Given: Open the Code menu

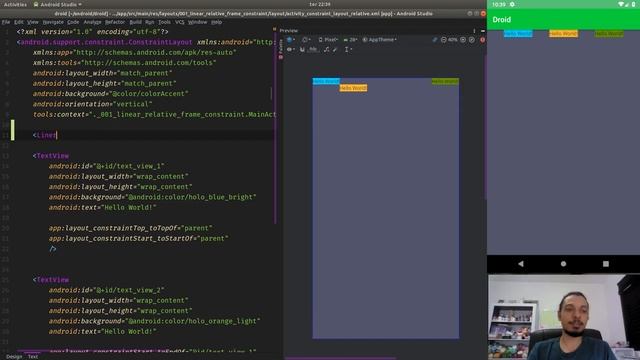Looking at the screenshot, I should 73,22.
